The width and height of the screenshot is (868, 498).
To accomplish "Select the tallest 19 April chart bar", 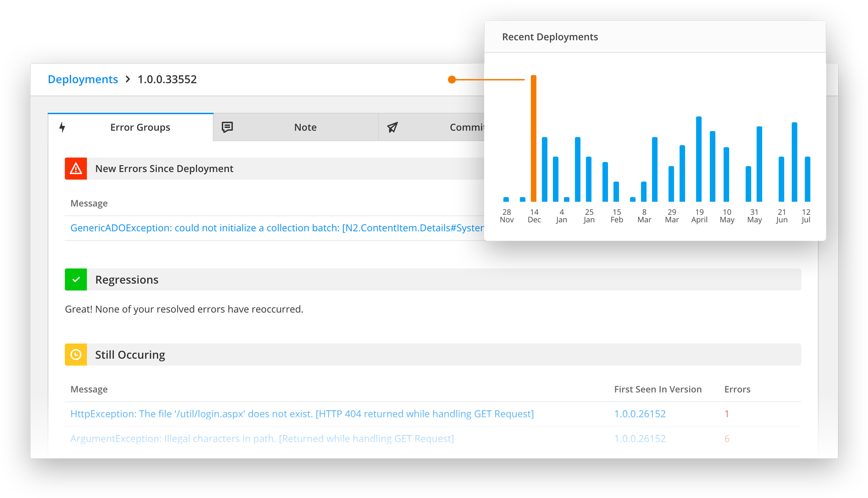I will click(699, 161).
